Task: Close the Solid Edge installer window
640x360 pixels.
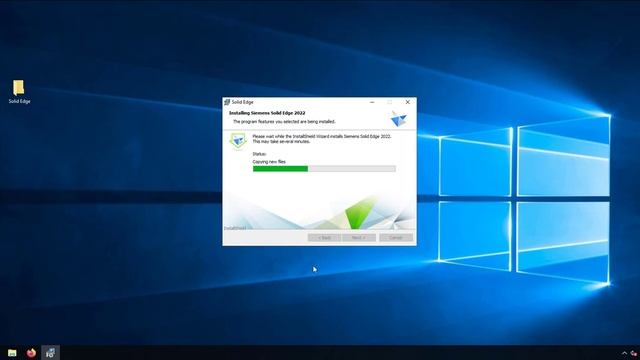Action: 407,102
